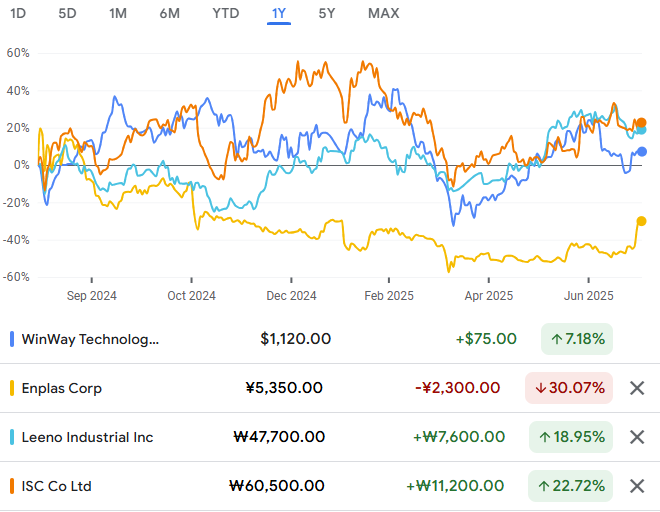This screenshot has height=512, width=660.
Task: Click the 60% y-axis label
Action: click(18, 53)
